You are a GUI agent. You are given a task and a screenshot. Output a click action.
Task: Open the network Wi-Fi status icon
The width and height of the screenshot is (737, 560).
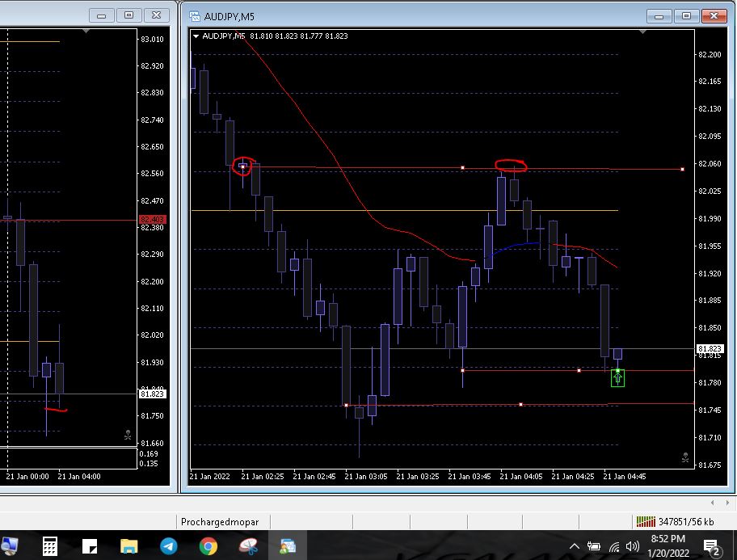click(x=614, y=547)
